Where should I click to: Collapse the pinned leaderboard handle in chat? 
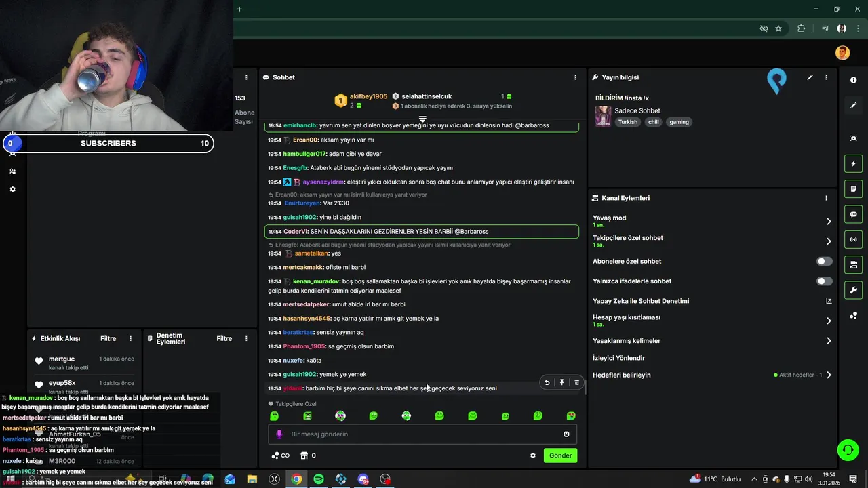[422, 119]
